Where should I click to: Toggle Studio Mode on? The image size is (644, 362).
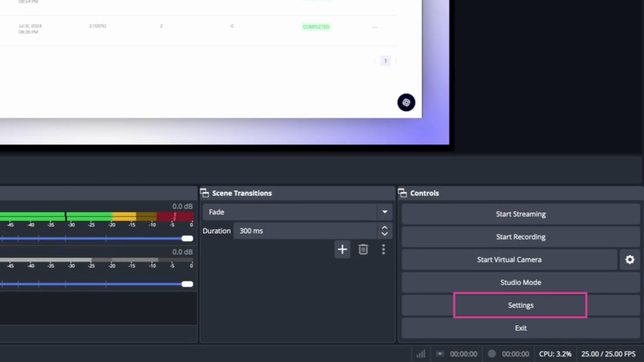click(x=520, y=283)
